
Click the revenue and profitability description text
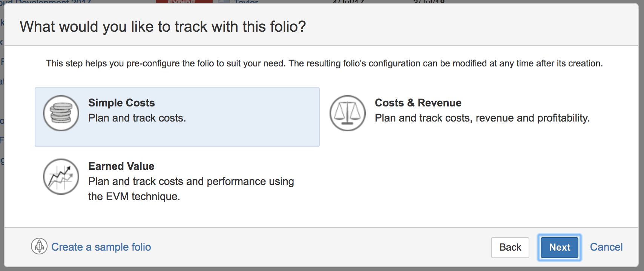click(x=482, y=118)
